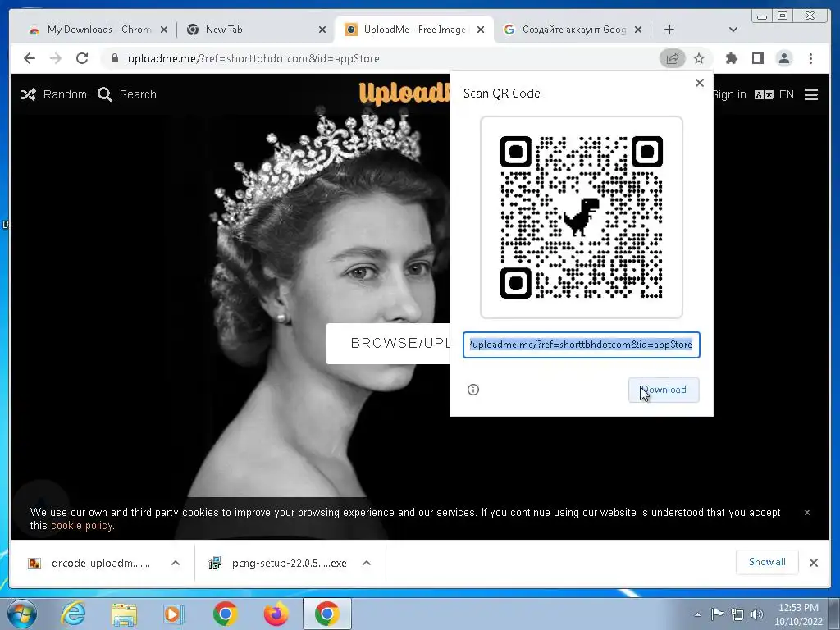Click Show all downloads
The height and width of the screenshot is (630, 840).
767,562
